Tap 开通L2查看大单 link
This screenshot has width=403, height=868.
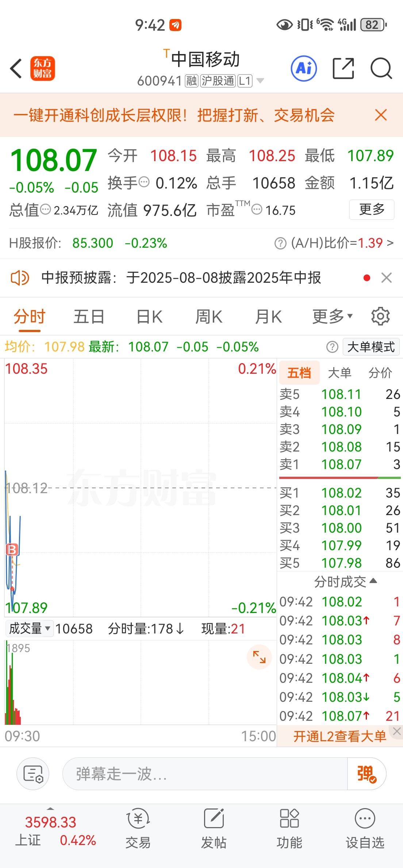[x=340, y=736]
